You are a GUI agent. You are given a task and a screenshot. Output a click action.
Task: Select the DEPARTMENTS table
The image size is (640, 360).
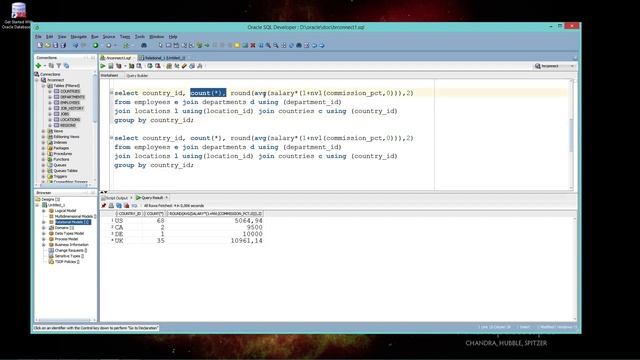pos(72,97)
